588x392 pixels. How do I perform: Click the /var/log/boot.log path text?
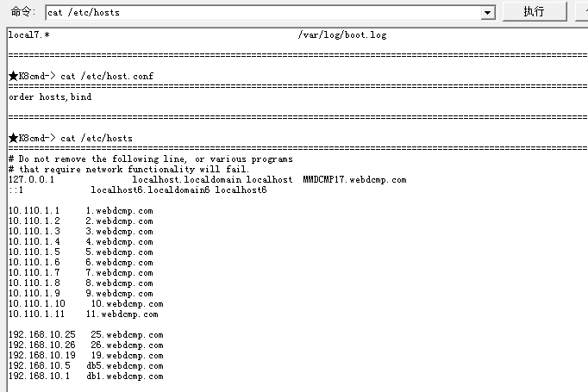(342, 34)
